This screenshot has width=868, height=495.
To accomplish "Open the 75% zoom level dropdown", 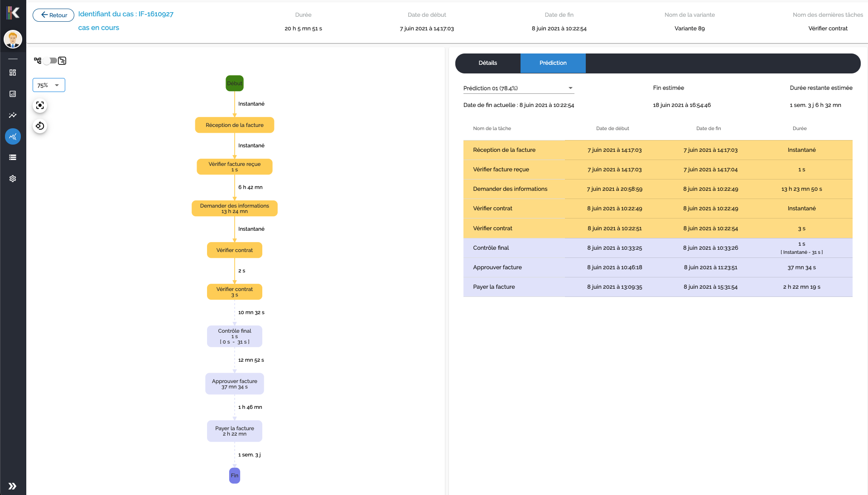I will 48,85.
